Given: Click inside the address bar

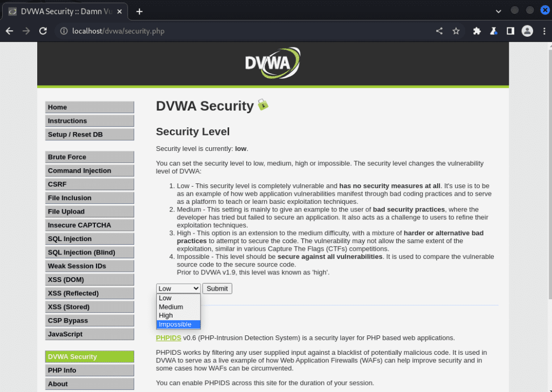Looking at the screenshot, I should click(216, 31).
